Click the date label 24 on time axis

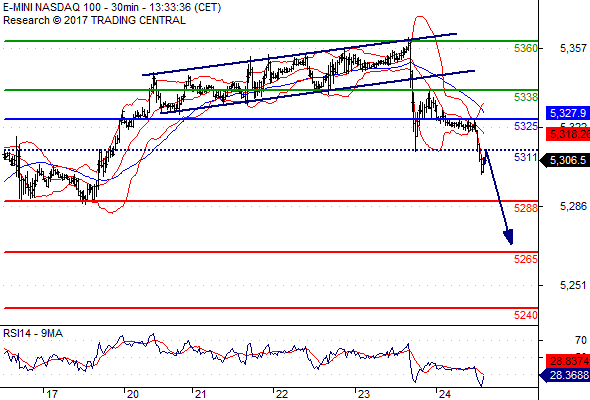pos(444,394)
